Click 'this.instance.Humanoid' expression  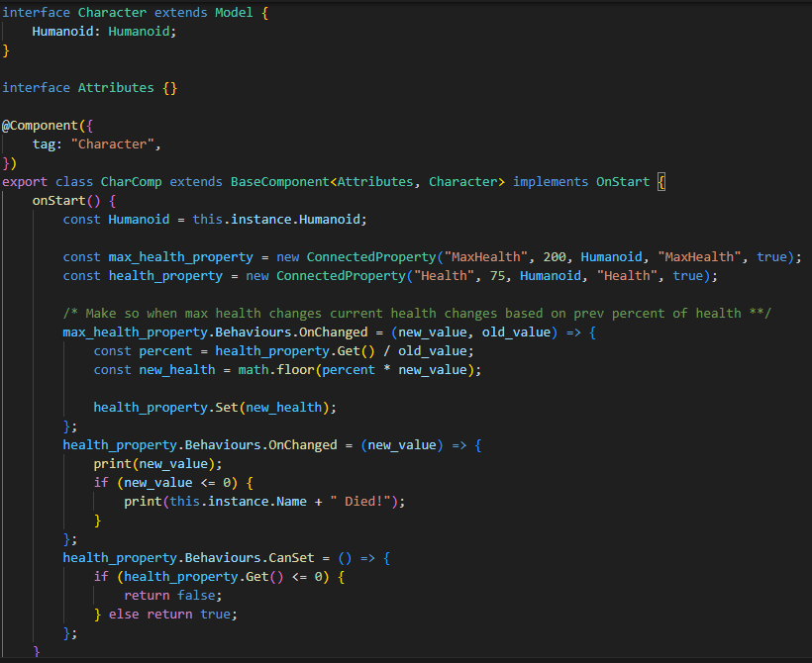pyautogui.click(x=276, y=220)
